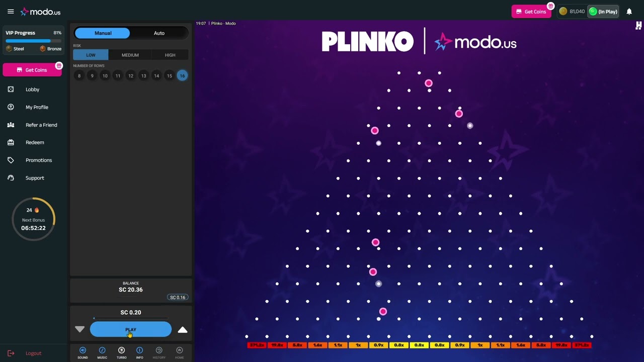644x362 pixels.
Task: Set number of rows to 9
Action: coord(92,76)
